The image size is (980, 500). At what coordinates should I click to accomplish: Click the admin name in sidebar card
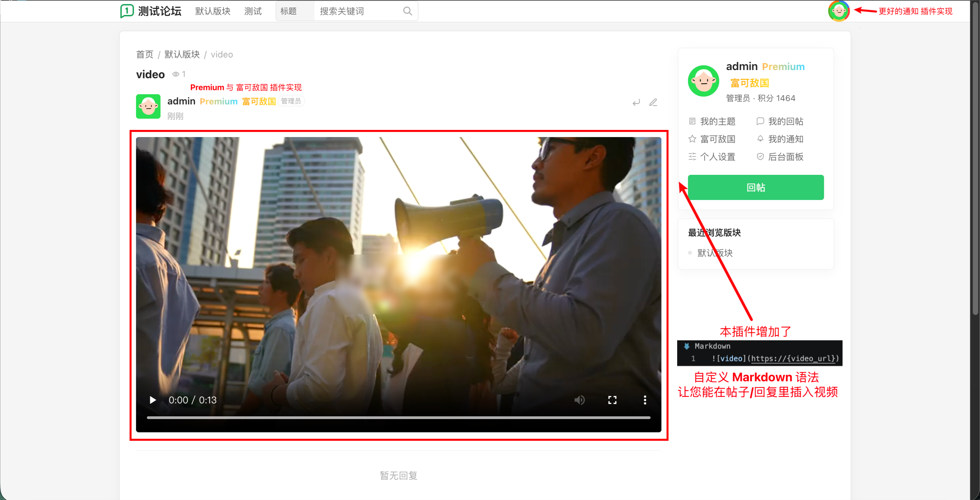tap(741, 67)
